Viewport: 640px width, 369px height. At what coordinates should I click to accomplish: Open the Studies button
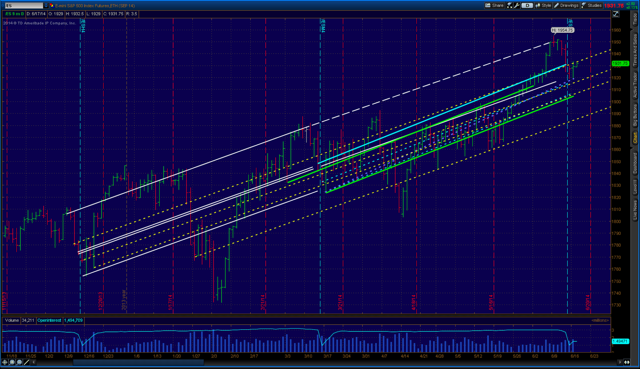(x=591, y=5)
